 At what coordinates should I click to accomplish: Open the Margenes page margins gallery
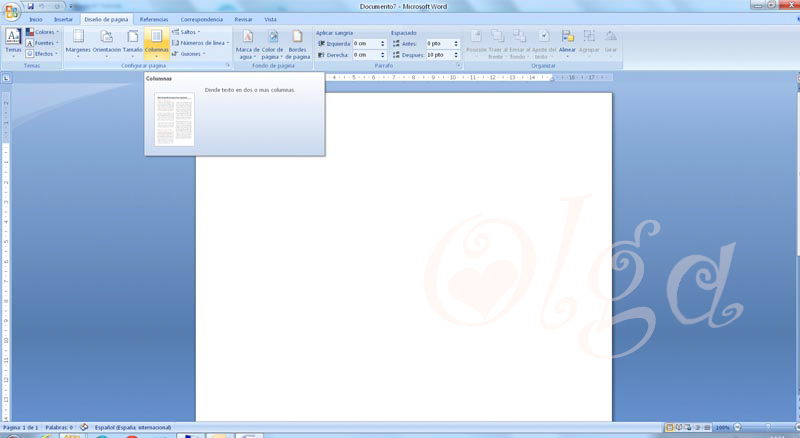tap(78, 42)
